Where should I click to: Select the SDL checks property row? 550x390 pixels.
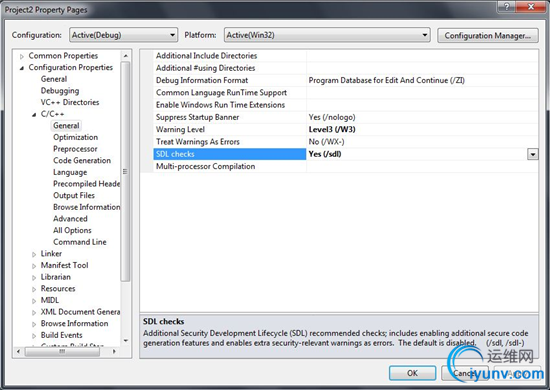tap(230, 154)
